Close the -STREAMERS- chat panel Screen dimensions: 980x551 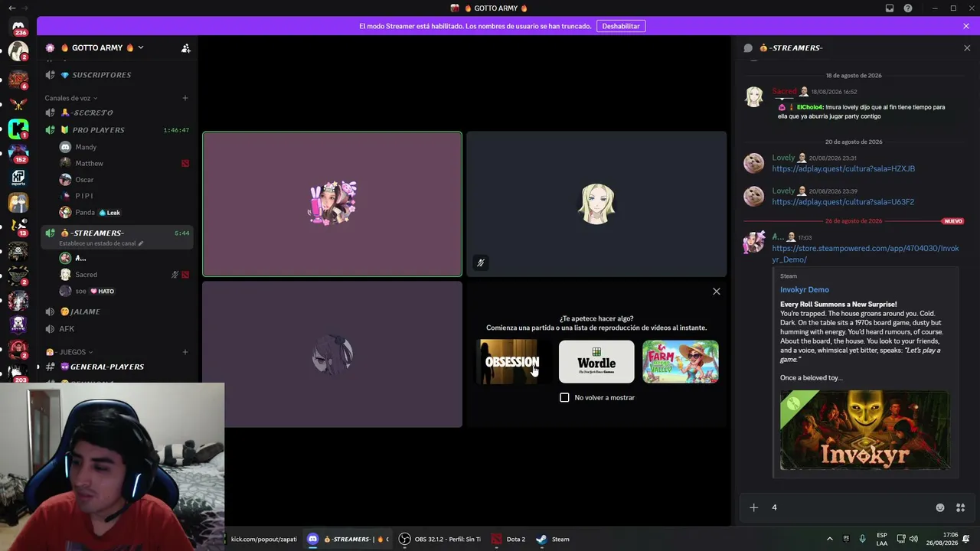pyautogui.click(x=967, y=48)
